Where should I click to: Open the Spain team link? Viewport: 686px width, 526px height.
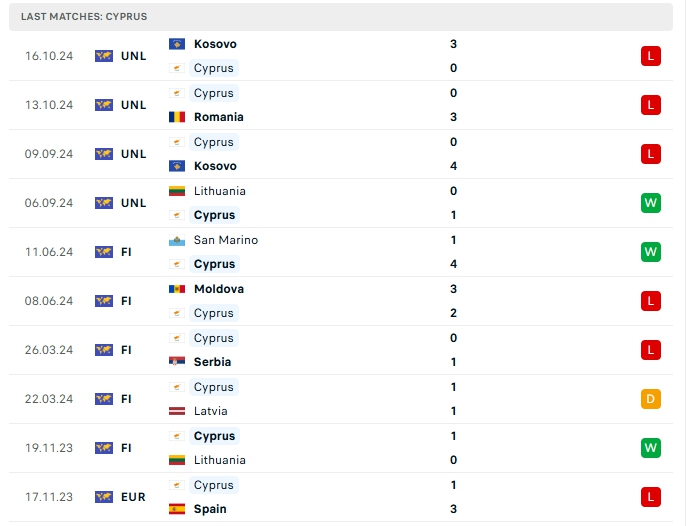[210, 509]
